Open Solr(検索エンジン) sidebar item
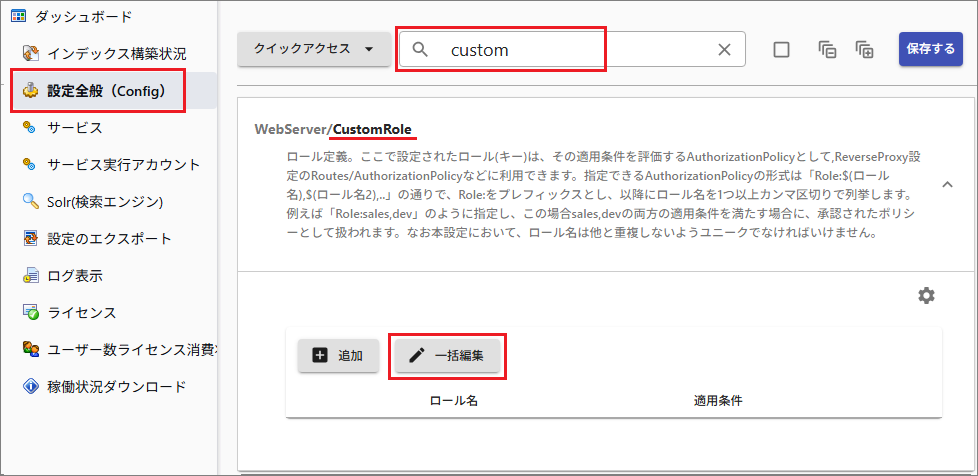978x476 pixels. click(105, 202)
